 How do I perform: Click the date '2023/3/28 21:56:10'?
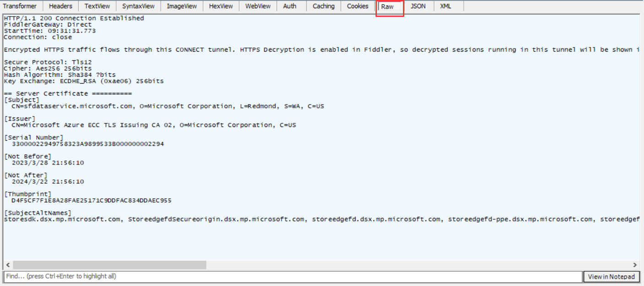point(48,163)
